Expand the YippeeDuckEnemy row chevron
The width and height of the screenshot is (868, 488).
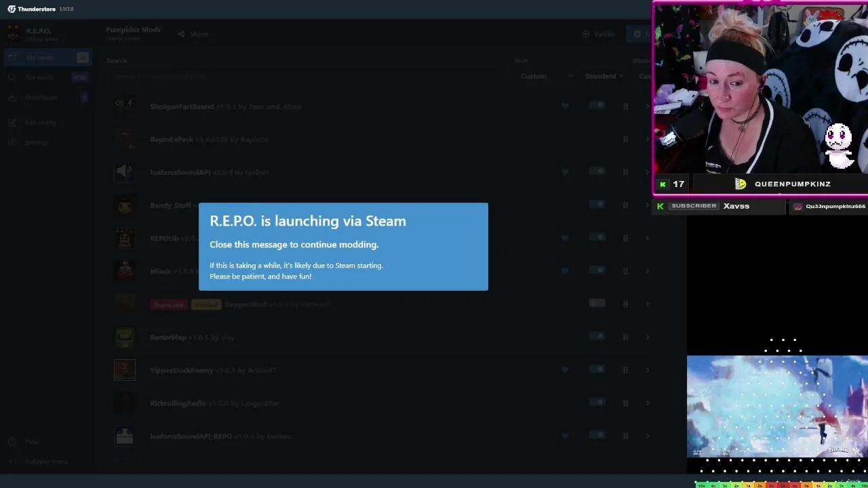[x=647, y=369]
